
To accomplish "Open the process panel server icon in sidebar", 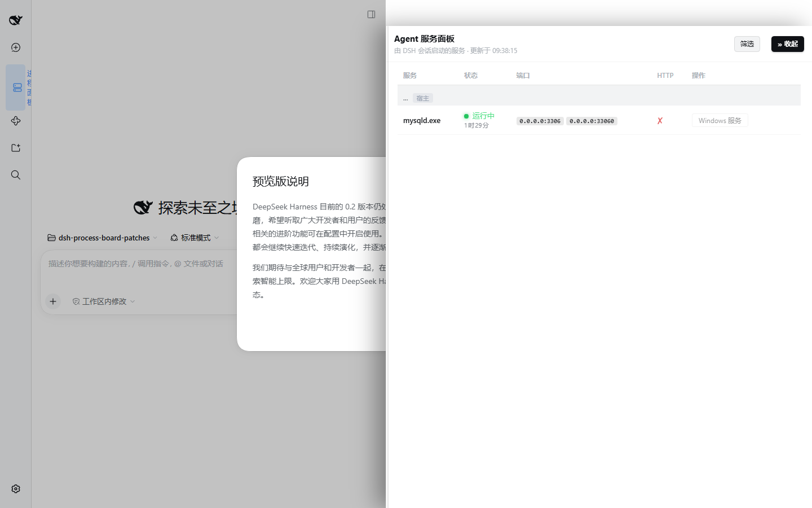I will [17, 87].
